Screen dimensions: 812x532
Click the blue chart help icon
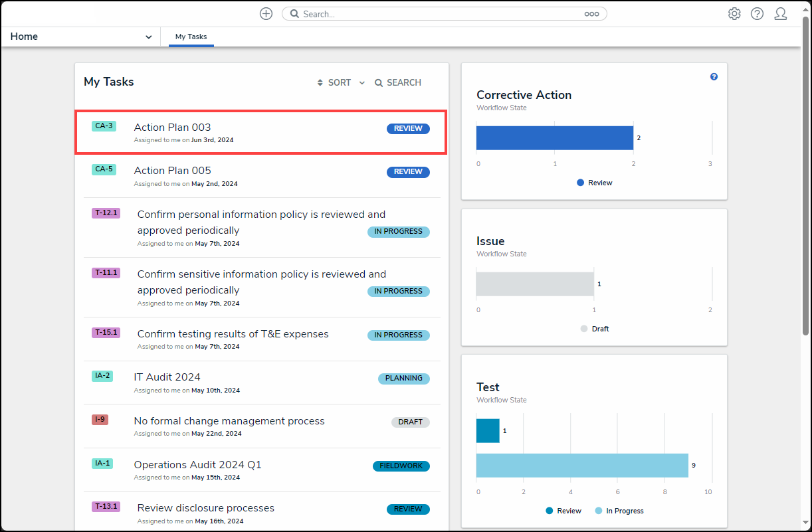coord(714,77)
